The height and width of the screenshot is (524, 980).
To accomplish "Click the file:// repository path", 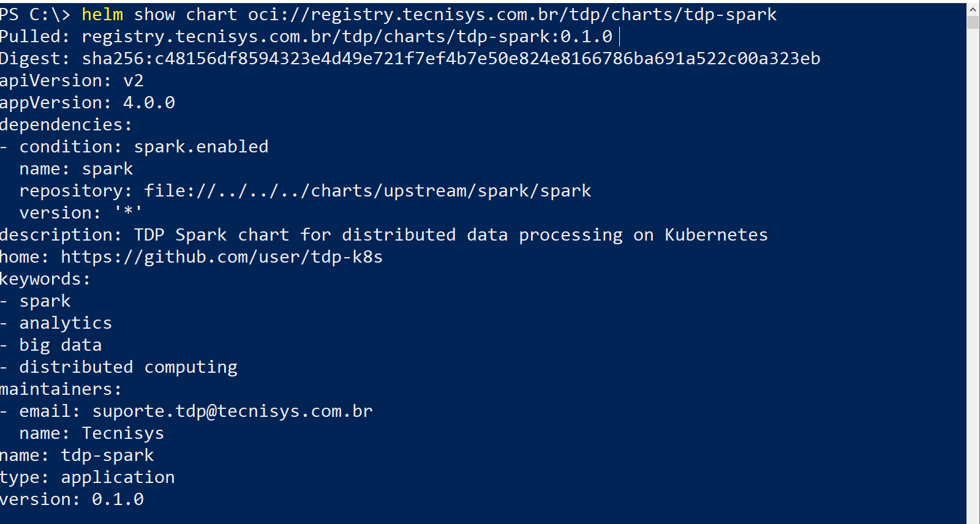I will [x=367, y=191].
